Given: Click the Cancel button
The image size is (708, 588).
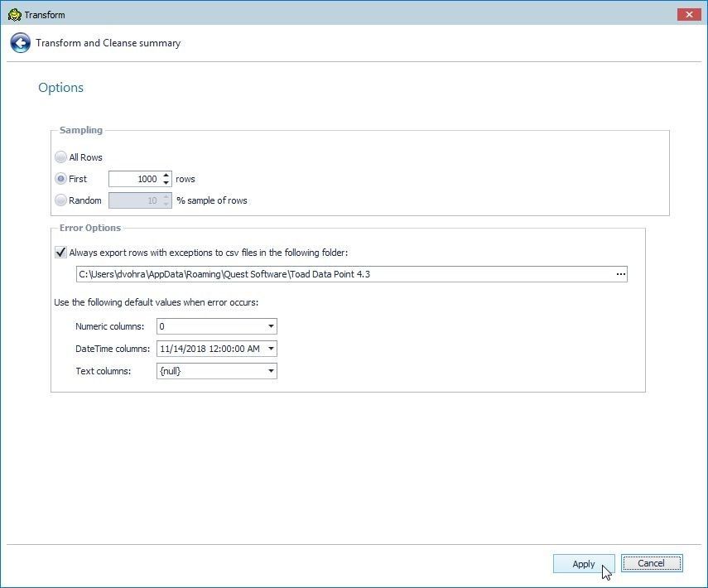Looking at the screenshot, I should (x=652, y=563).
